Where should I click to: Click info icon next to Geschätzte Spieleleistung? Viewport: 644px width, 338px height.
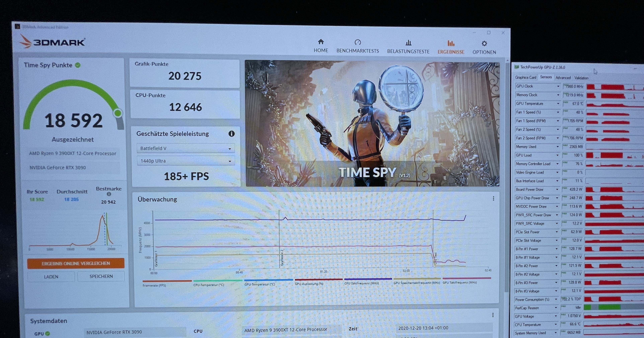pyautogui.click(x=232, y=134)
